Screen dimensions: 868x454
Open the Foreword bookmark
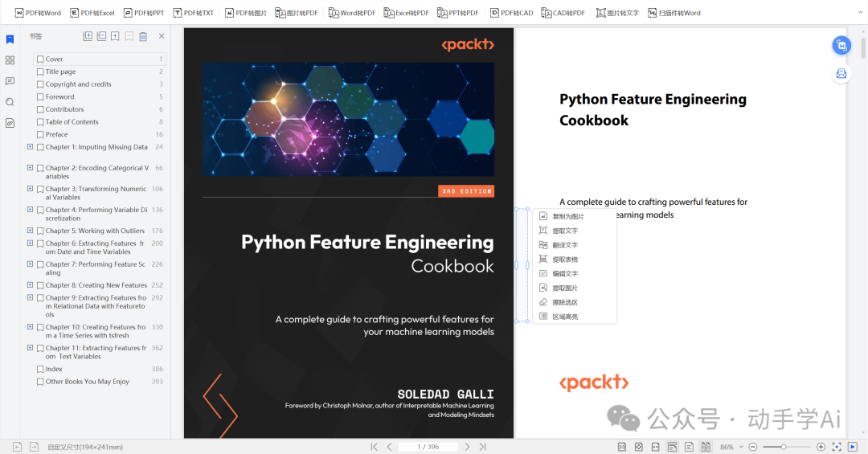pyautogui.click(x=59, y=97)
